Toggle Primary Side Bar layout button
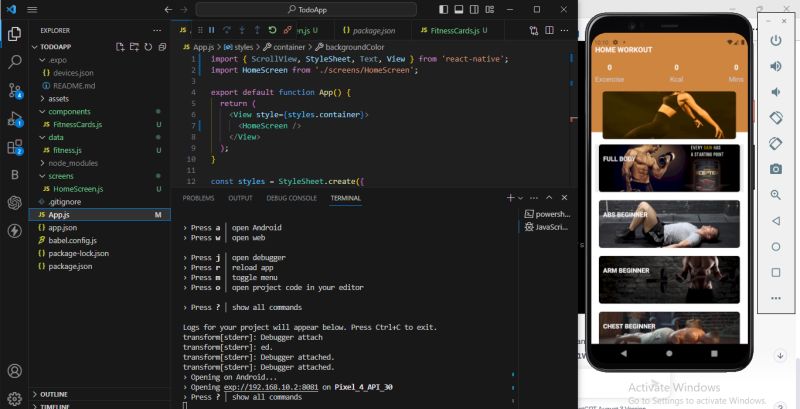Image resolution: width=800 pixels, height=409 pixels. coord(443,9)
